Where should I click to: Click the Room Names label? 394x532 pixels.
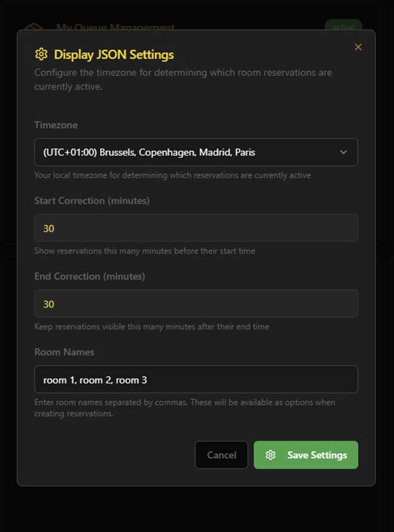click(x=64, y=353)
